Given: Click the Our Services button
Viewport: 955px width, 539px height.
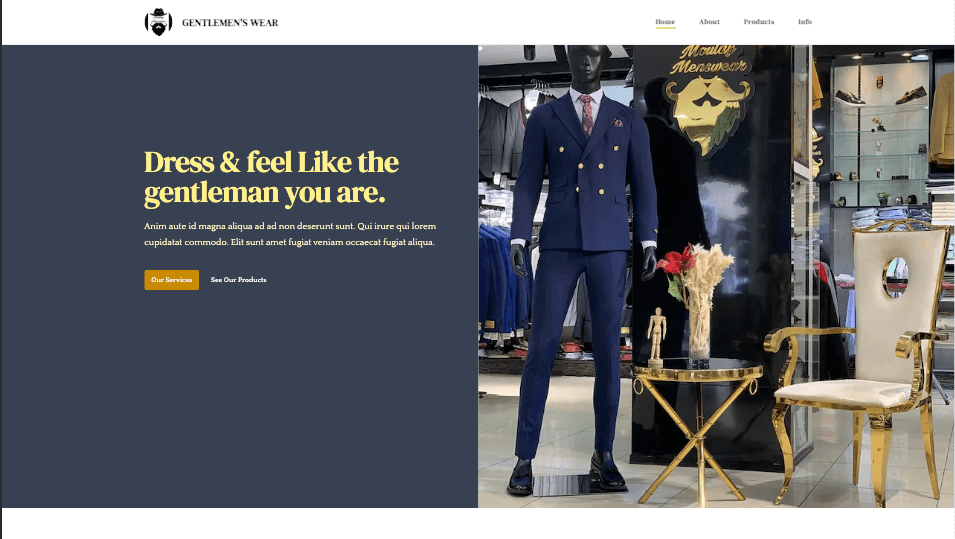Looking at the screenshot, I should [x=172, y=280].
